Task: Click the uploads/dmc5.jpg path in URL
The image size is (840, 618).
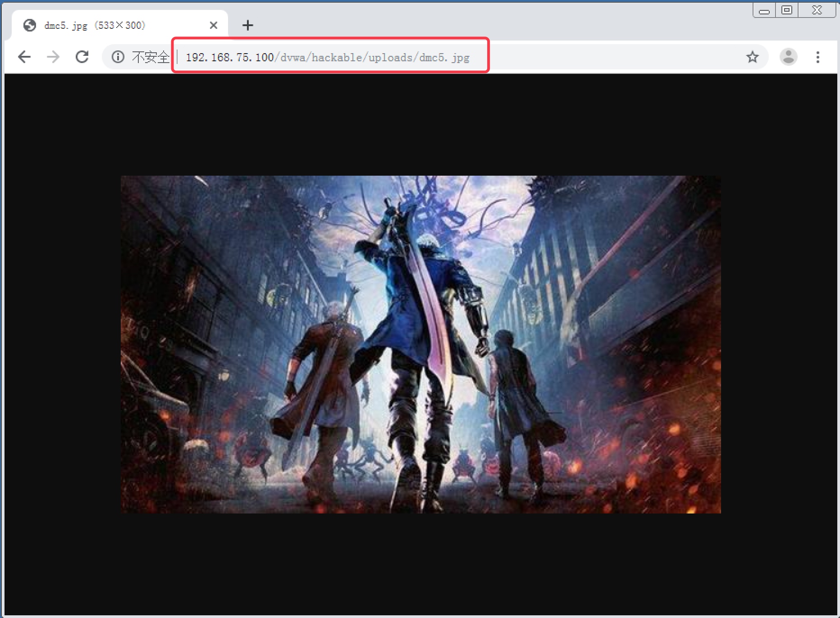Action: [419, 58]
